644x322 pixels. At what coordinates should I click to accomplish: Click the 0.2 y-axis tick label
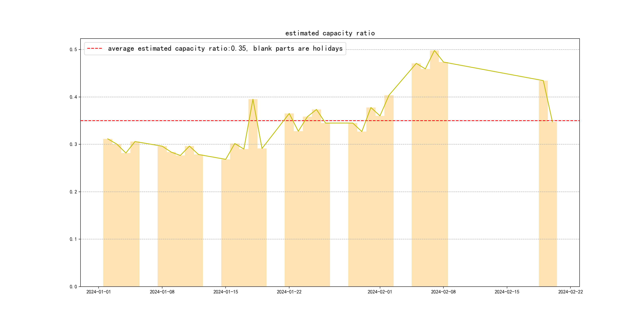coord(73,192)
